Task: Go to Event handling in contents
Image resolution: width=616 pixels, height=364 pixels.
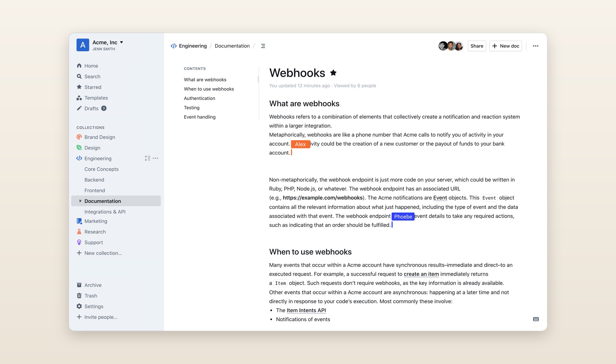Action: tap(200, 117)
